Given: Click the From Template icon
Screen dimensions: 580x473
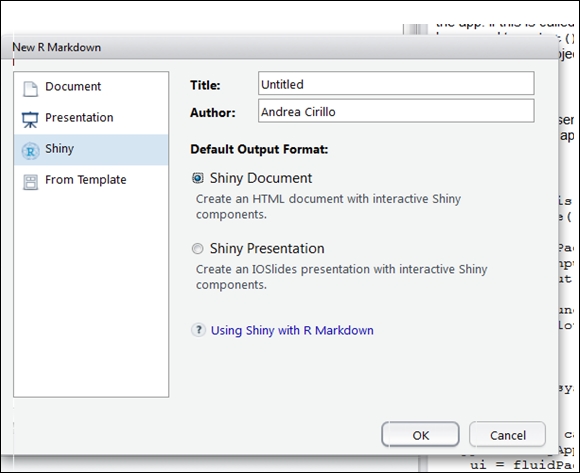Looking at the screenshot, I should [x=30, y=182].
